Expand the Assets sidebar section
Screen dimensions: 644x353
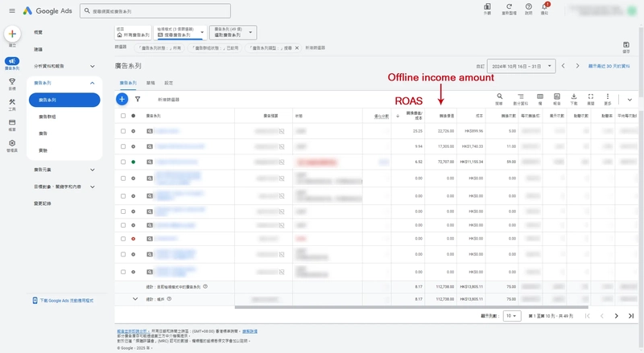point(93,170)
